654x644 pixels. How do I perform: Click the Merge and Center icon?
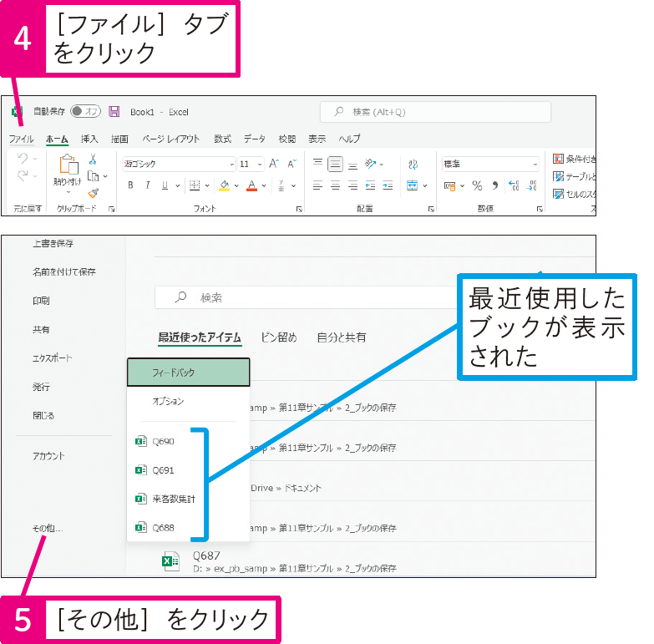click(x=412, y=185)
